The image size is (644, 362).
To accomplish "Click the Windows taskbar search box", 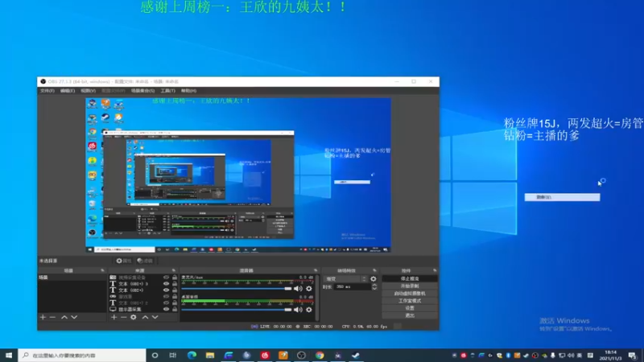I will click(x=82, y=356).
